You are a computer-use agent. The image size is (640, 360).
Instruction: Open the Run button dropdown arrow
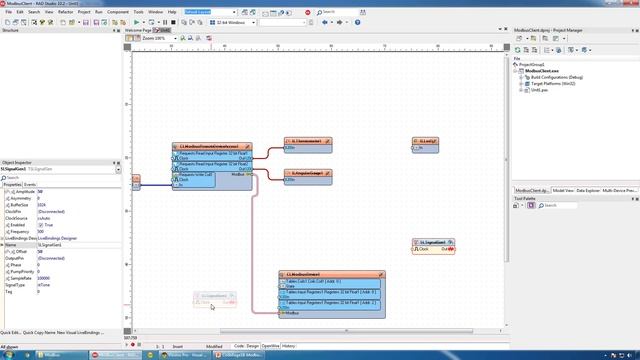(x=144, y=22)
